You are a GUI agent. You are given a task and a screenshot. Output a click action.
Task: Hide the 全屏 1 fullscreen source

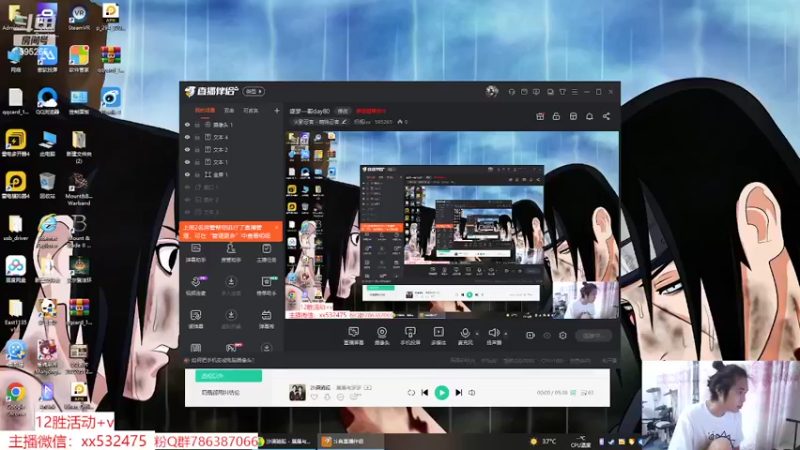click(x=187, y=174)
